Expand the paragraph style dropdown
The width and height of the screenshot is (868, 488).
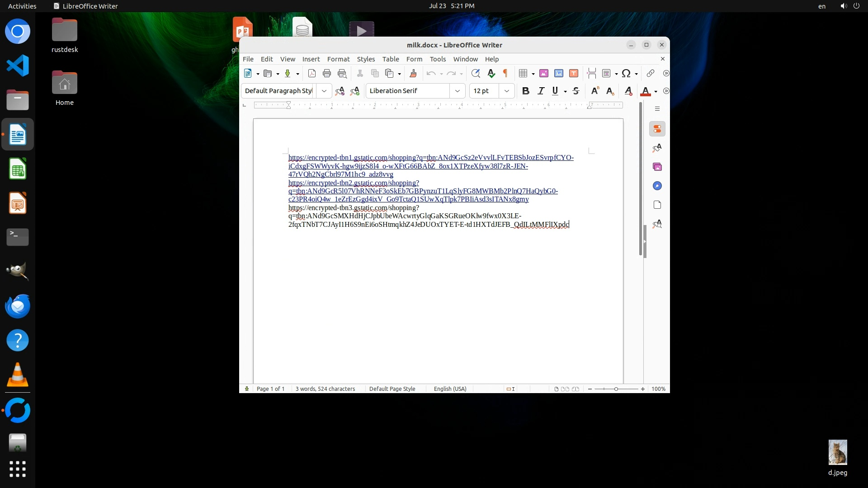324,91
